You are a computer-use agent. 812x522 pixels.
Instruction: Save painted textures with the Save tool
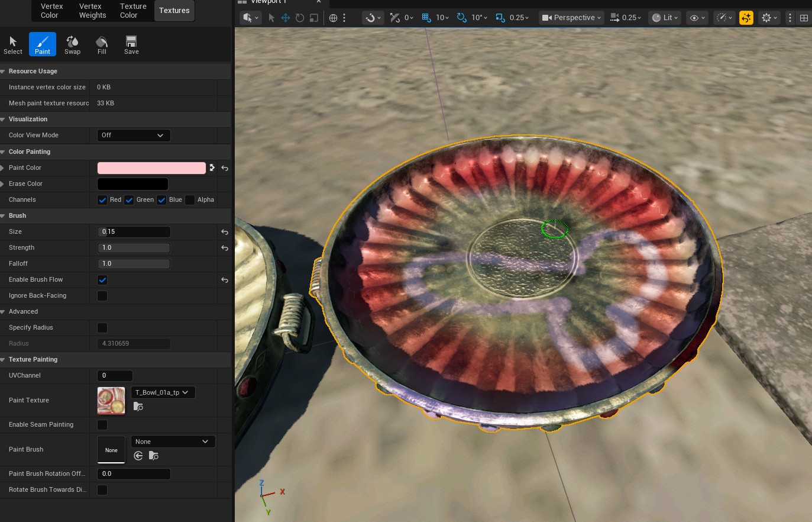pos(131,44)
